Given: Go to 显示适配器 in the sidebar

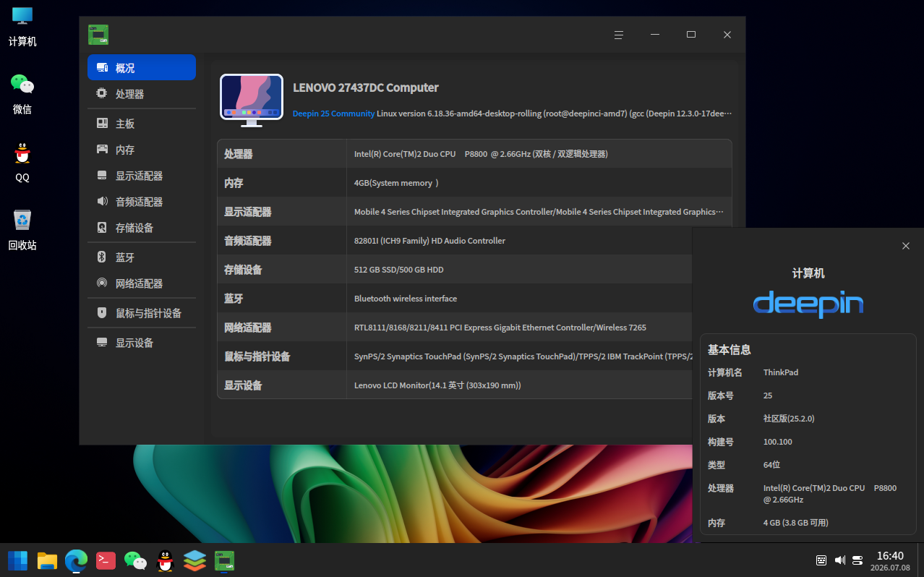Looking at the screenshot, I should (142, 176).
